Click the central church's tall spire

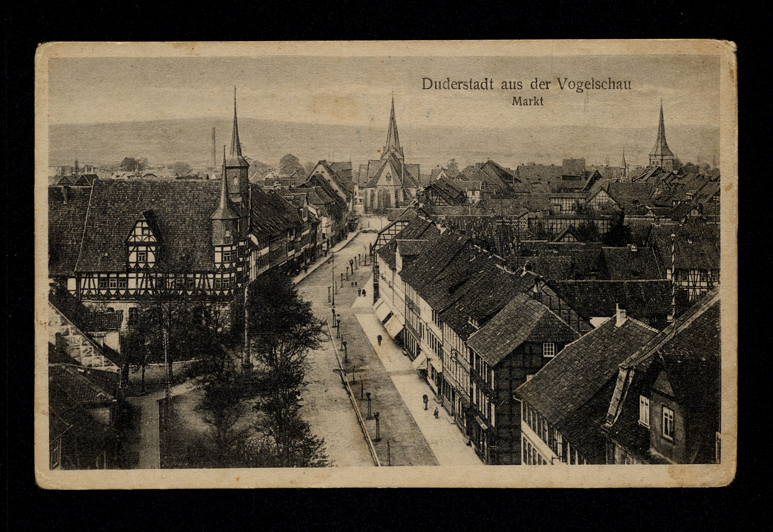coord(393,128)
